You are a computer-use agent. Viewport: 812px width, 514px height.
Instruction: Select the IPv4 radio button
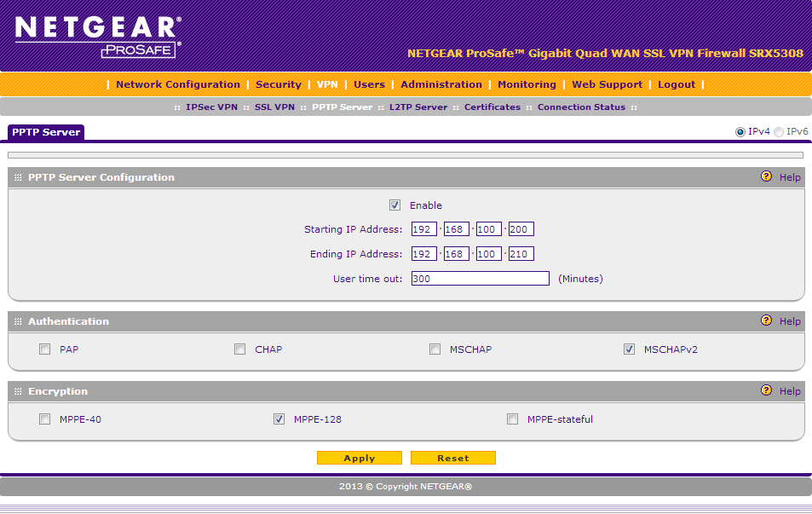740,132
